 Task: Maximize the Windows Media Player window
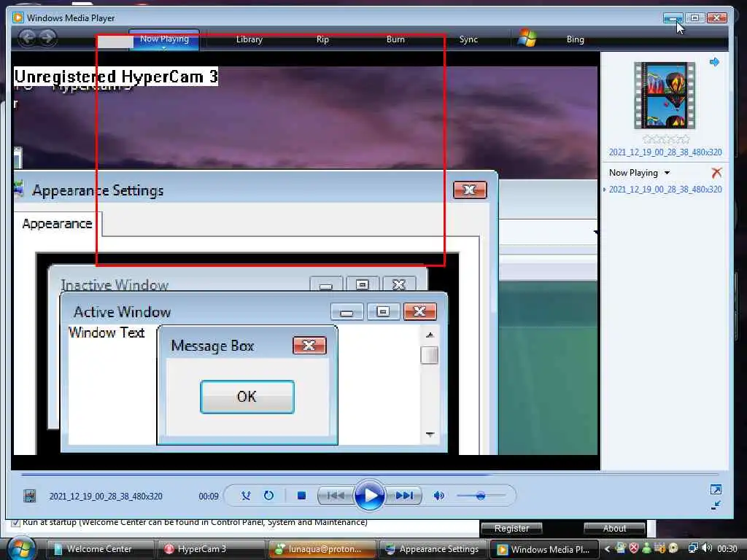click(694, 18)
